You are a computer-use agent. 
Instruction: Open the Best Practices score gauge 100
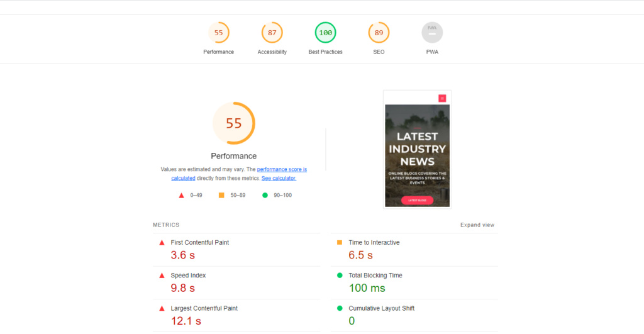coord(325,33)
